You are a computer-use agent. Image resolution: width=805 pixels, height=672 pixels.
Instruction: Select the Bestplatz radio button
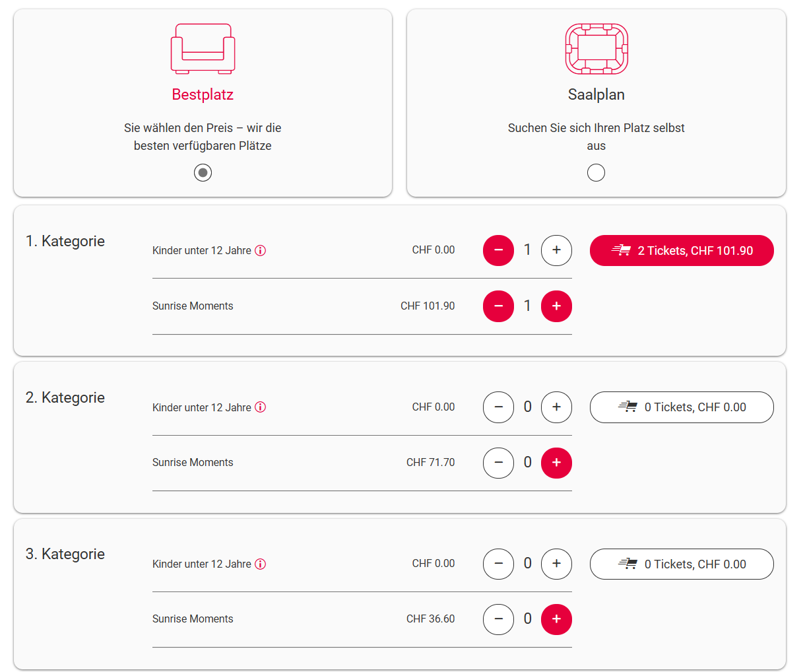click(203, 173)
